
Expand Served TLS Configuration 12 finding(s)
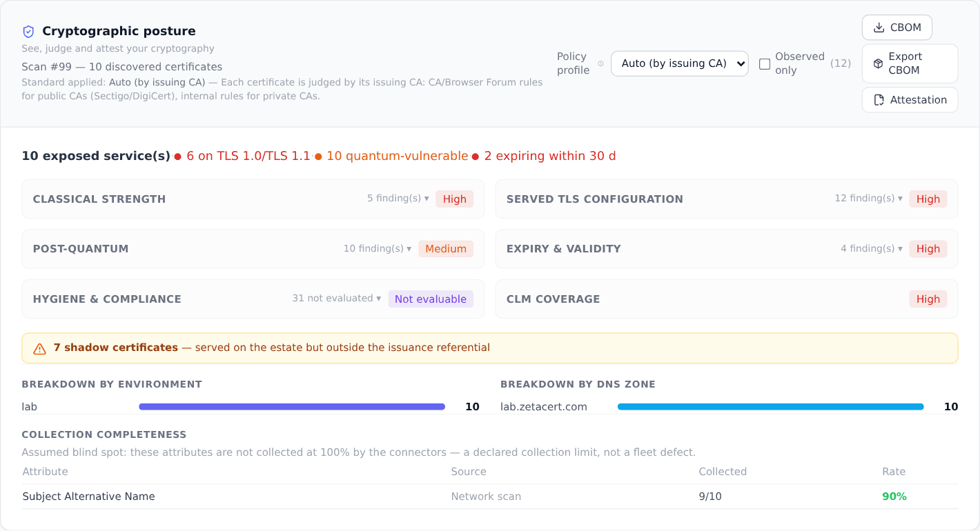coord(869,199)
